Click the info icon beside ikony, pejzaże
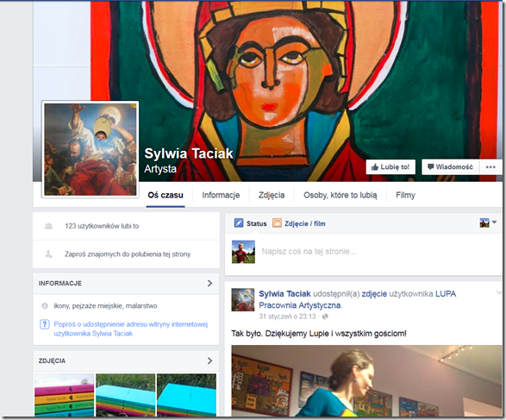Screen dimensions: 506x420 (45, 305)
